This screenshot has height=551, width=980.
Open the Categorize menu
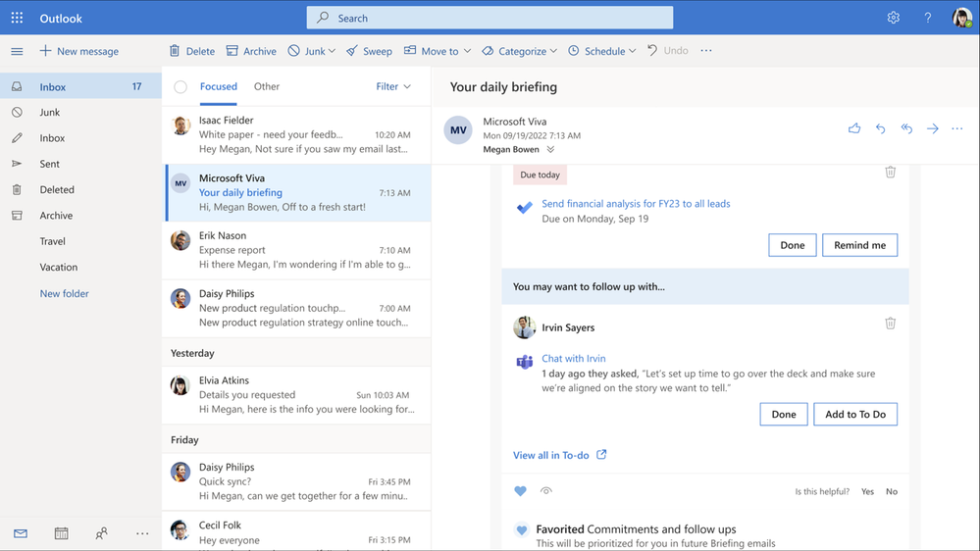click(514, 51)
